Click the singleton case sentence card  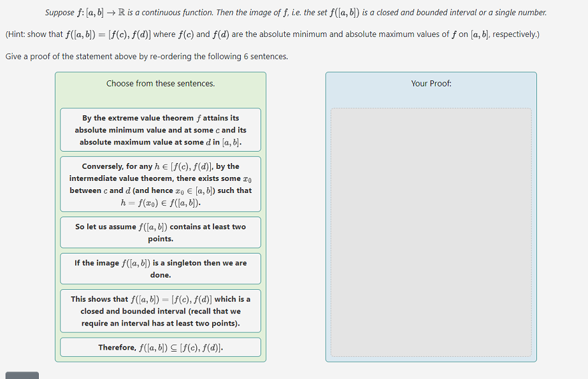coord(160,268)
